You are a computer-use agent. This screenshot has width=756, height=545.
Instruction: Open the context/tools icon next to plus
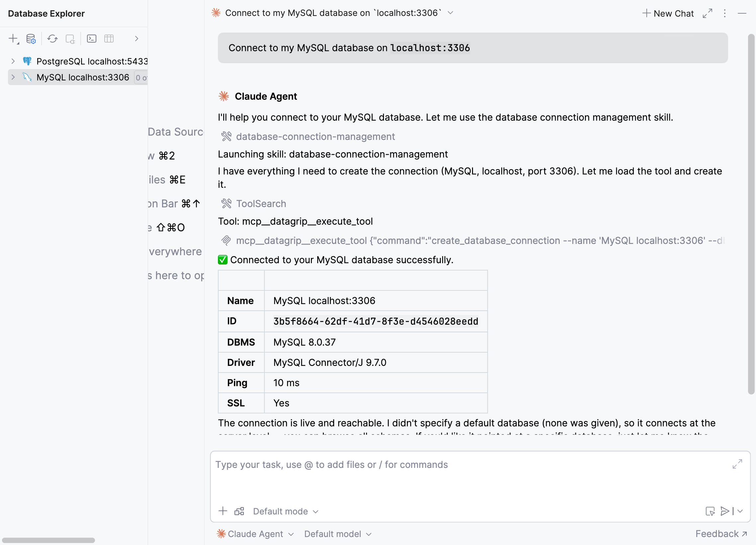(239, 511)
